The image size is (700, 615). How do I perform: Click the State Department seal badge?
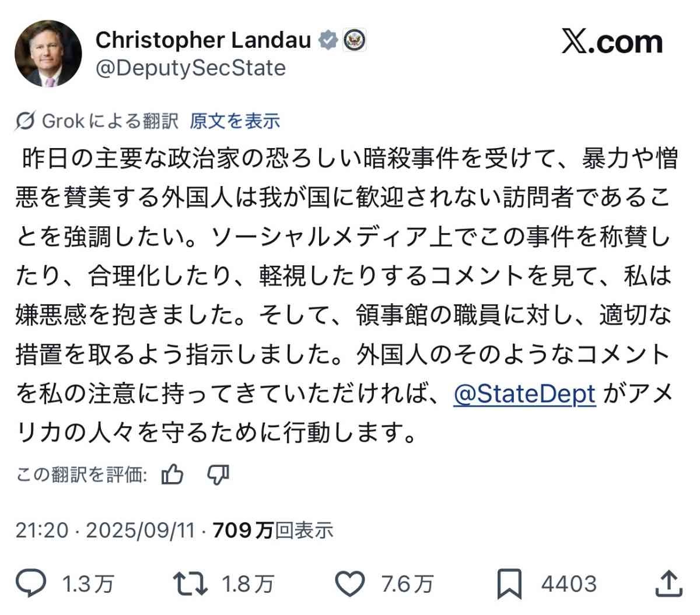pyautogui.click(x=354, y=40)
